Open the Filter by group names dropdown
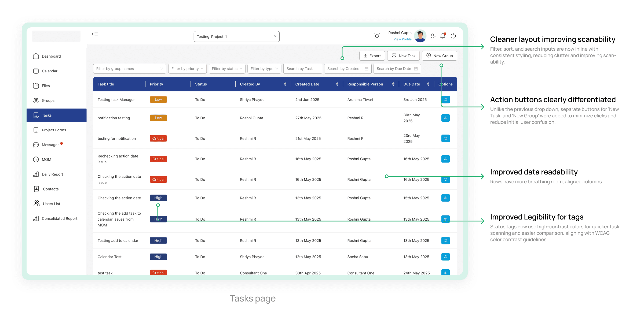The image size is (644, 324). (x=130, y=69)
